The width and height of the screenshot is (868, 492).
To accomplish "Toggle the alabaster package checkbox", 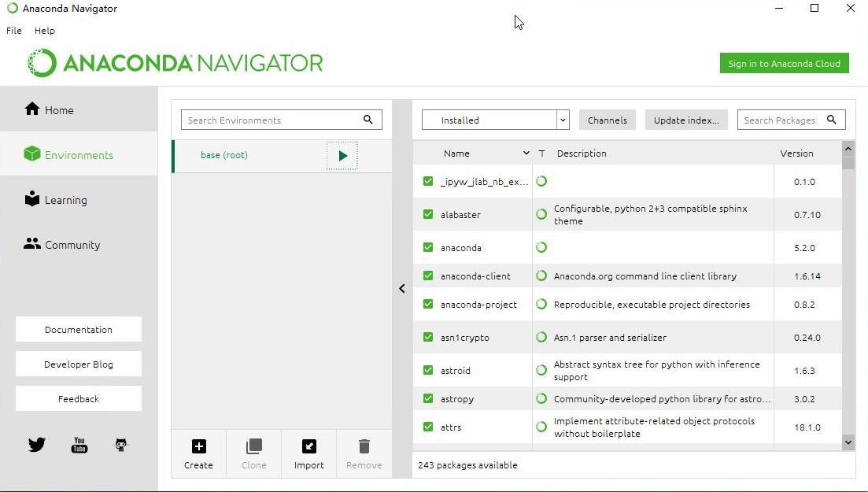I will [x=428, y=214].
